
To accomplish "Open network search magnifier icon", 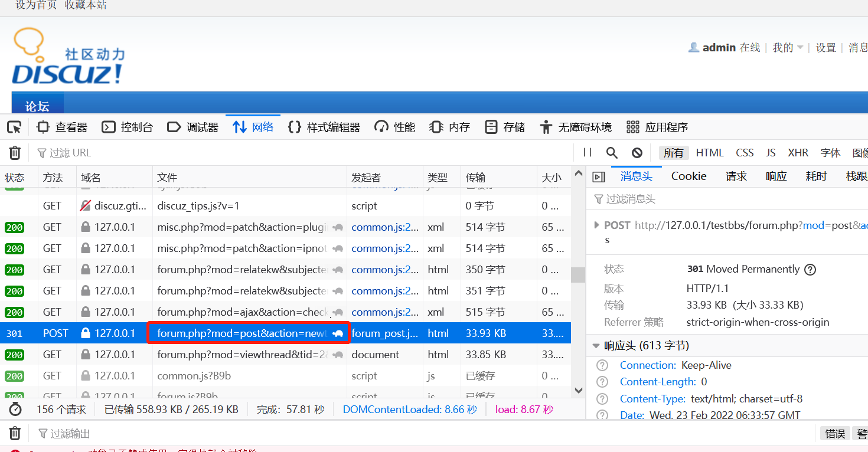I will 612,153.
